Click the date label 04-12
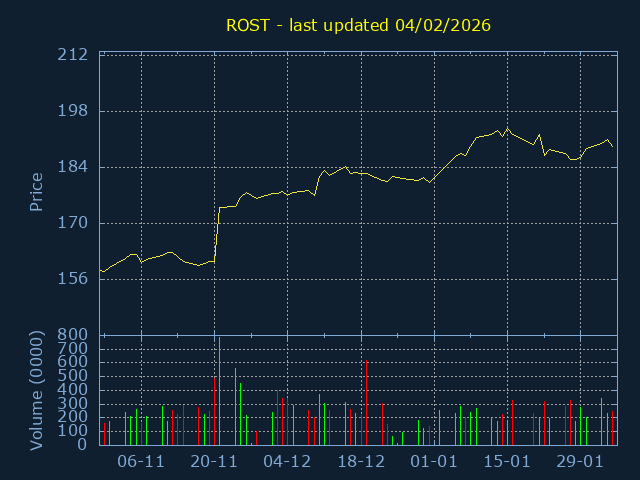Screen dimensions: 640x480 coord(287,462)
